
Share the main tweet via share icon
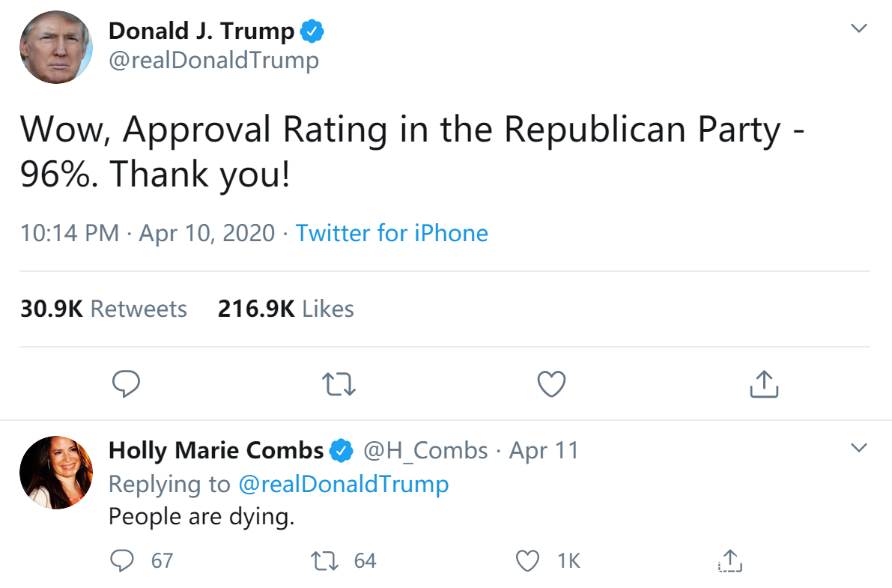tap(764, 384)
